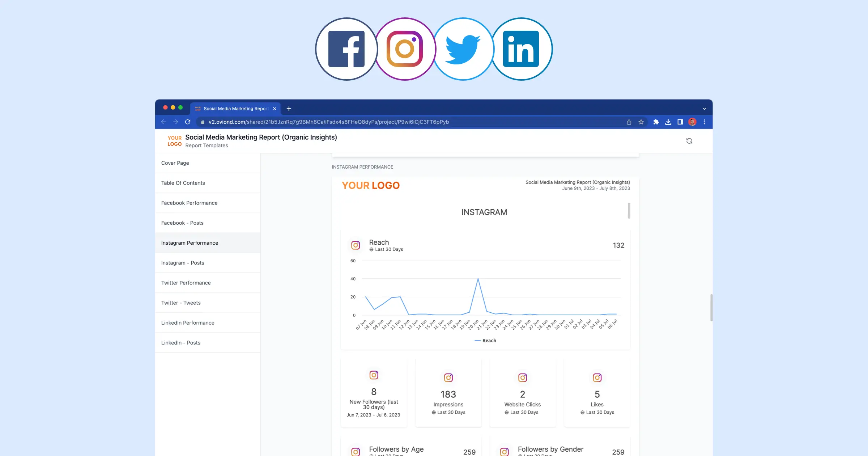Click the Instagram icon above Impressions
This screenshot has height=456, width=868.
[x=448, y=377]
